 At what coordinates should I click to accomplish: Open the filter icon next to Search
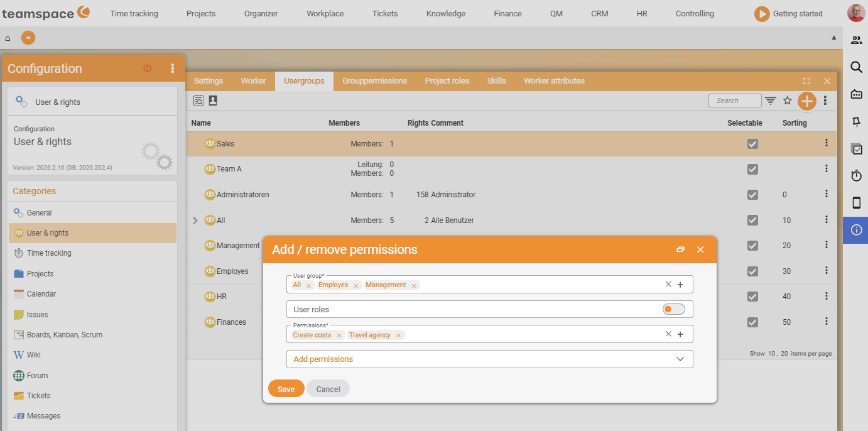point(771,101)
